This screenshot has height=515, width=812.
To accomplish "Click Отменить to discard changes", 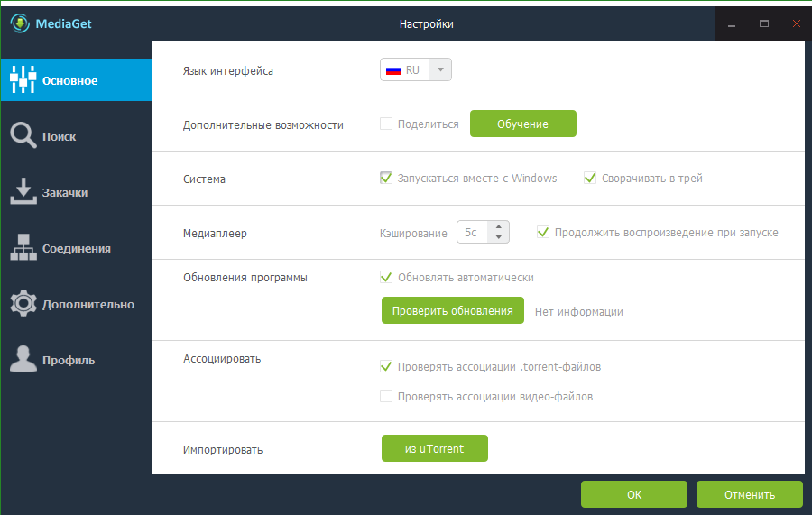I will click(750, 494).
